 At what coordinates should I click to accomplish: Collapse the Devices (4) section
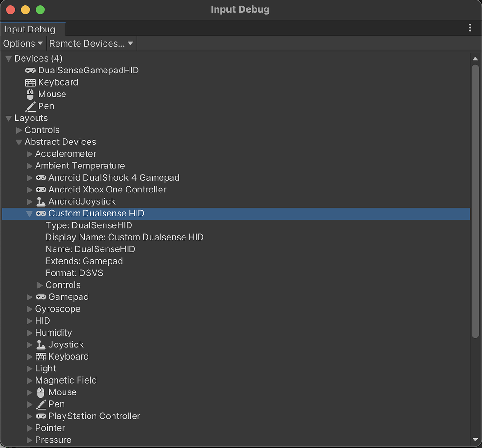[8, 58]
